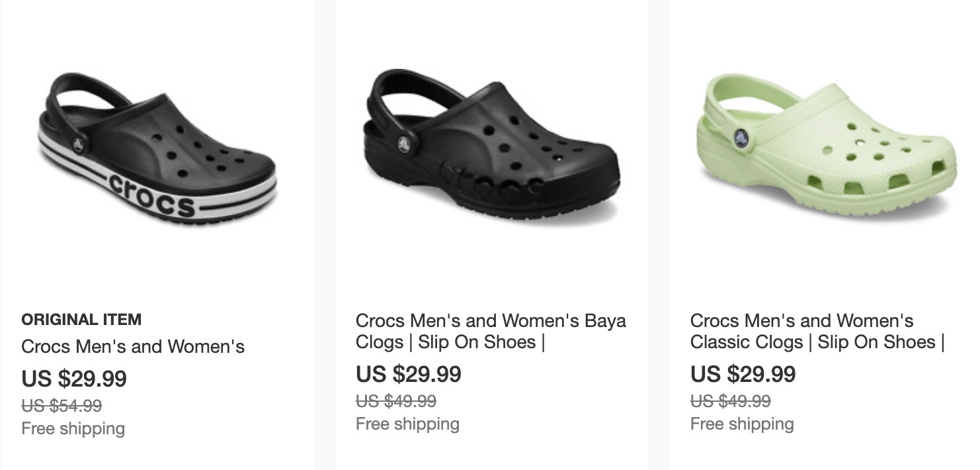The height and width of the screenshot is (470, 980).
Task: Click the strap rivet on the green clog
Action: point(742,138)
